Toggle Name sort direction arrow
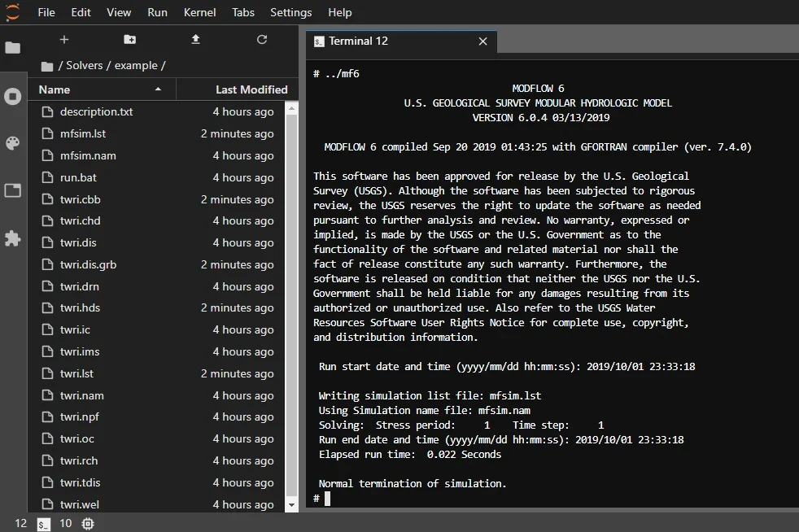Screen dimensions: 799x532 point(158,89)
